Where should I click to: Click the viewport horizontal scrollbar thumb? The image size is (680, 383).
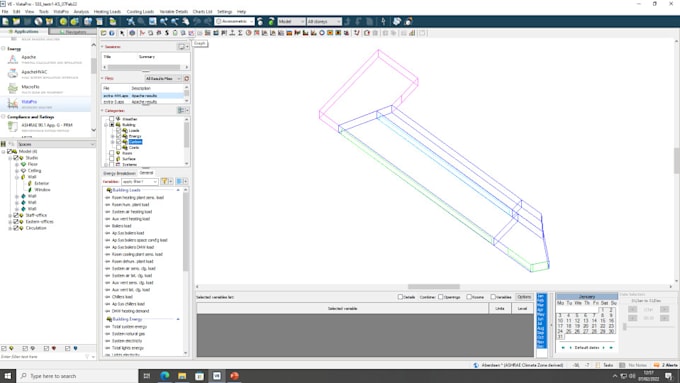434,287
